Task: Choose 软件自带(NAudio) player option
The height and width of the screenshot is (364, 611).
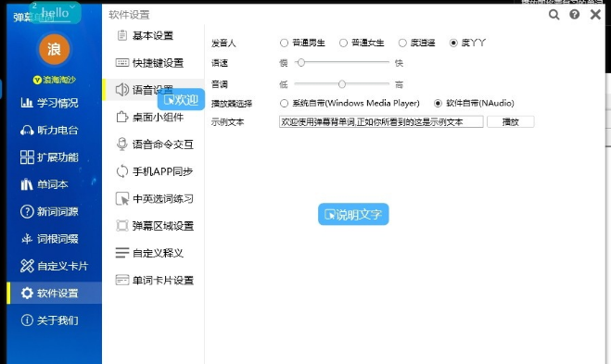Action: [x=438, y=103]
